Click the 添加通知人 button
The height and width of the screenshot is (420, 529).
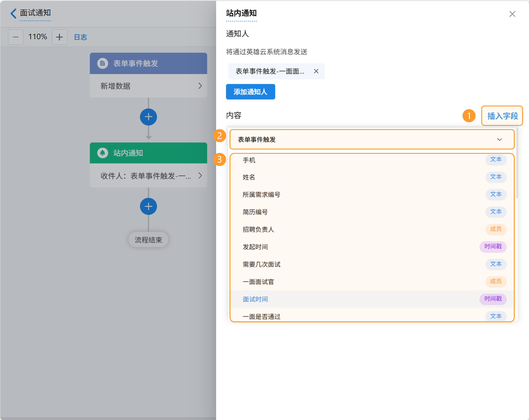click(250, 92)
